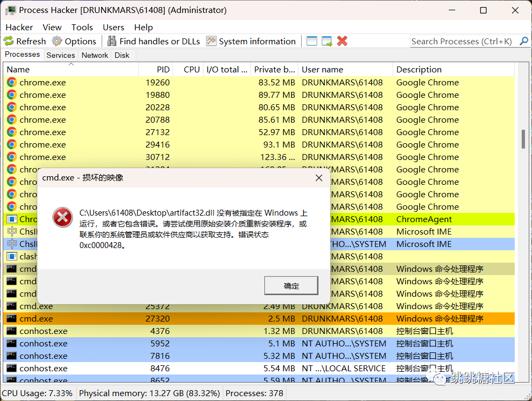
Task: Click Chrome icon for PID 30712
Action: (12, 157)
